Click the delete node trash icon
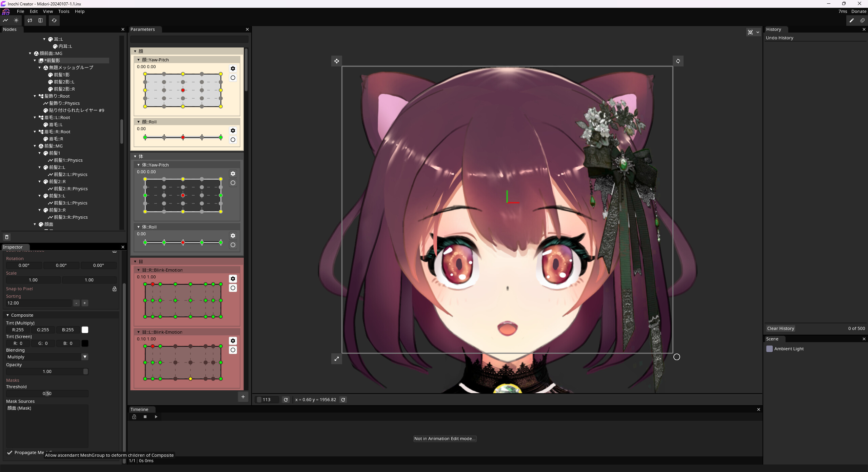868x472 pixels. (x=6, y=237)
